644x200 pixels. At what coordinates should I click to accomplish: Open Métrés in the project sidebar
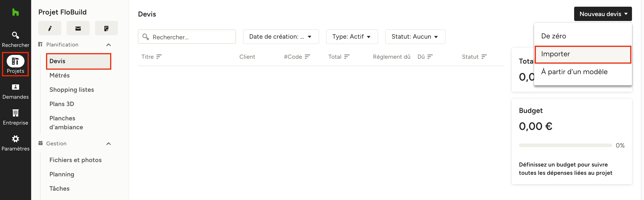tap(59, 75)
